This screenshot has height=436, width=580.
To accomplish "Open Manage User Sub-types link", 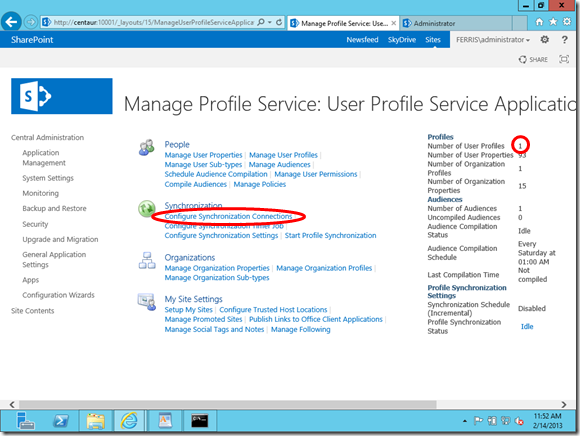I will (203, 165).
